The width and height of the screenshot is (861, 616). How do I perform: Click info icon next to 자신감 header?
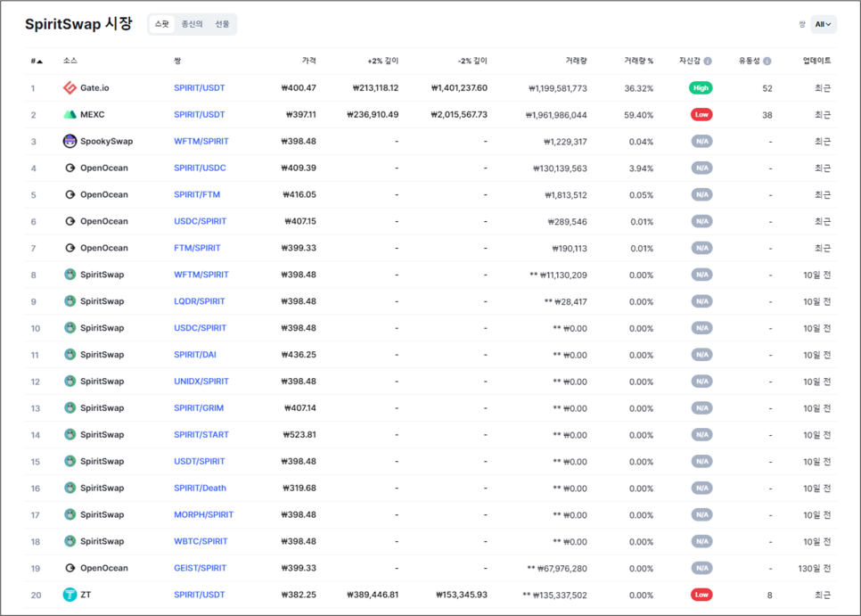pyautogui.click(x=708, y=61)
